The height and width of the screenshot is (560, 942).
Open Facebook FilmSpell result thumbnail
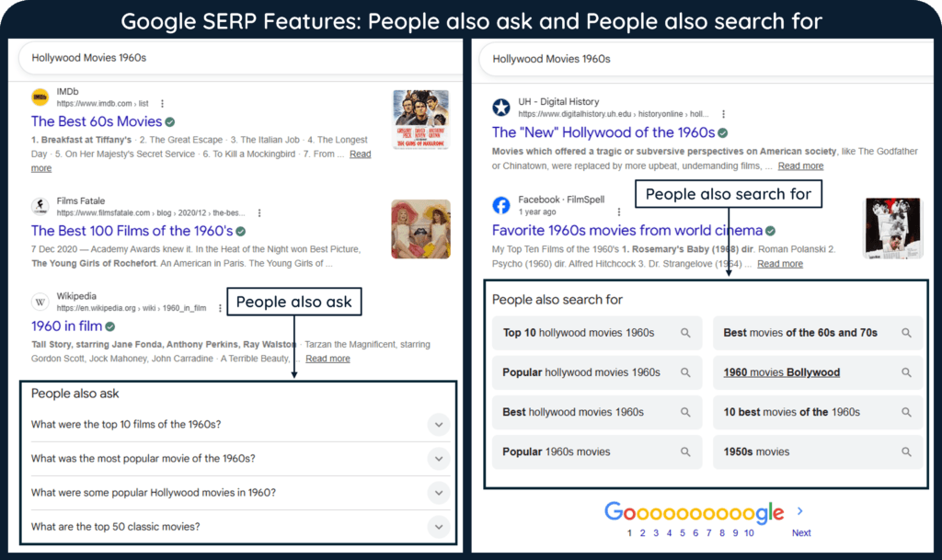(892, 229)
